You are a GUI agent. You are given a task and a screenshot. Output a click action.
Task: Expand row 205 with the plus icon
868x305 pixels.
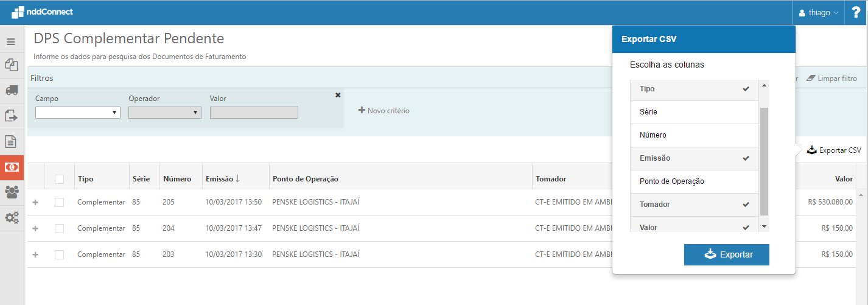(x=35, y=202)
